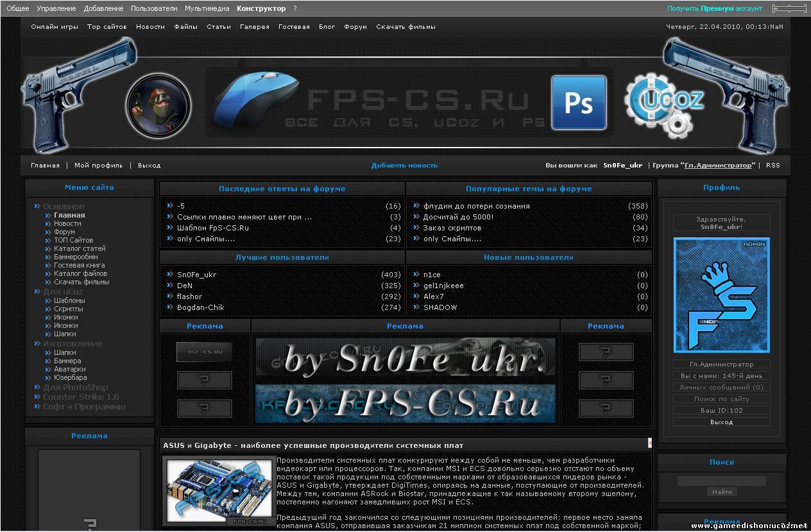Open 'Получить Премиум аккаунт' link
811x532 pixels.
714,8
